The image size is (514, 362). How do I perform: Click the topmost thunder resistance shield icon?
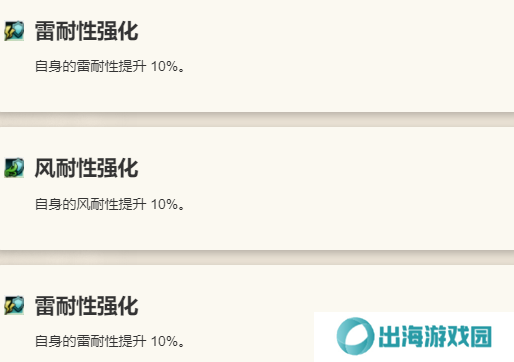[x=14, y=31]
